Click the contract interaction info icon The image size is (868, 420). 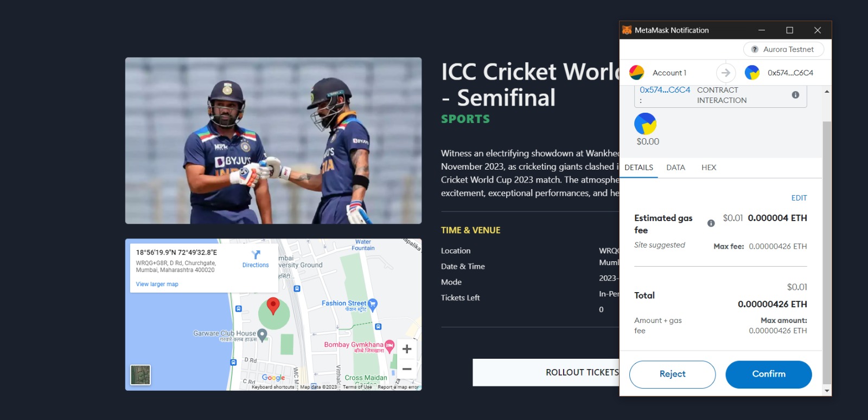click(795, 95)
